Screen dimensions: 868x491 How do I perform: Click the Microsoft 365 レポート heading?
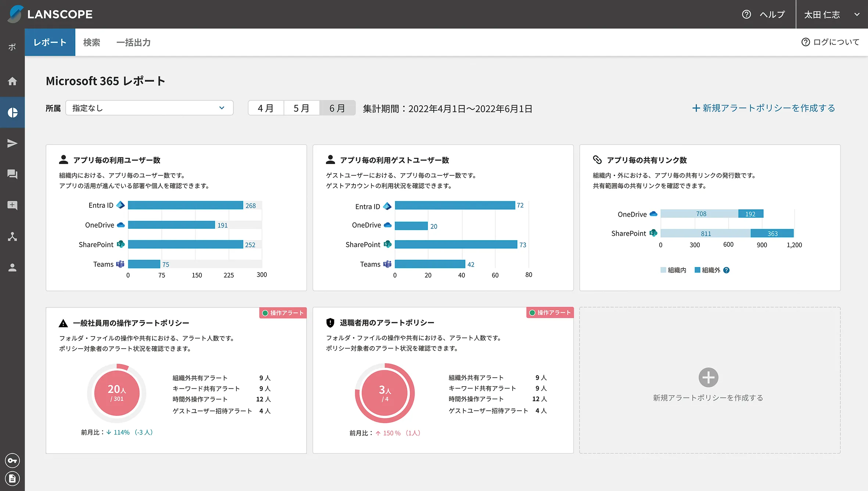coord(105,81)
